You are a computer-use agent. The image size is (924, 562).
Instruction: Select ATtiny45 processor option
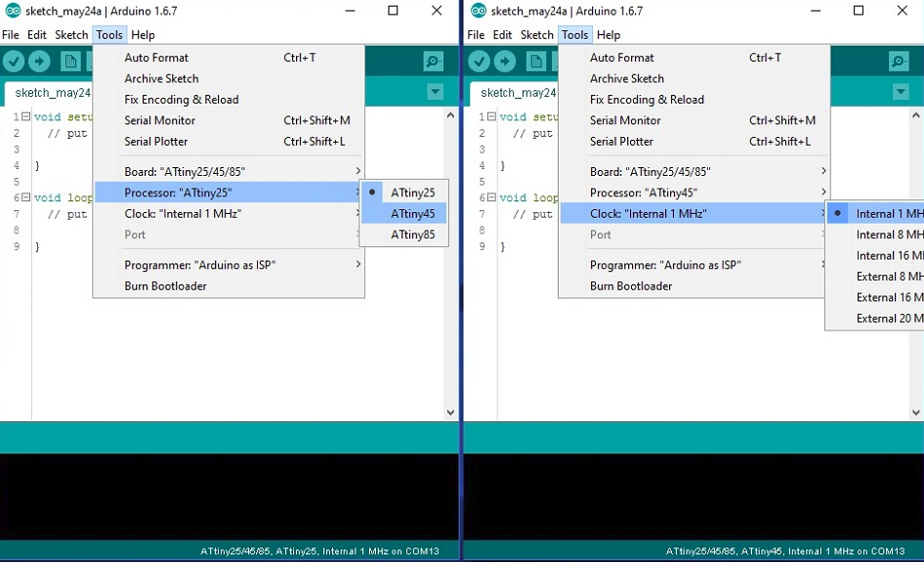pos(403,213)
